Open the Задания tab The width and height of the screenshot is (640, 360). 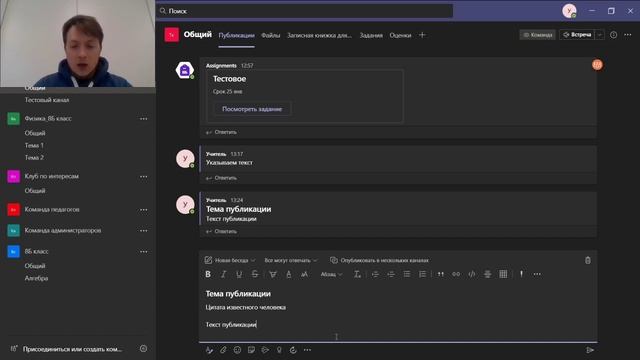pos(371,35)
